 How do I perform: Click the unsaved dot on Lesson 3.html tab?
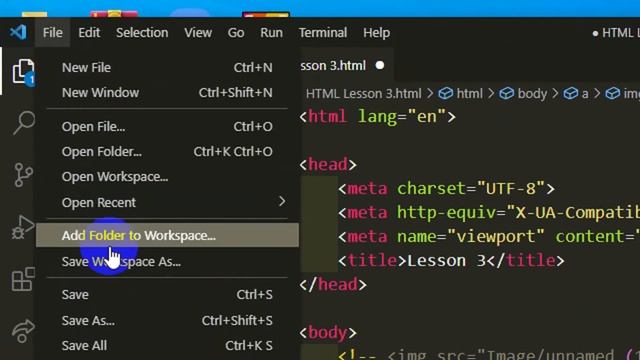pyautogui.click(x=380, y=65)
